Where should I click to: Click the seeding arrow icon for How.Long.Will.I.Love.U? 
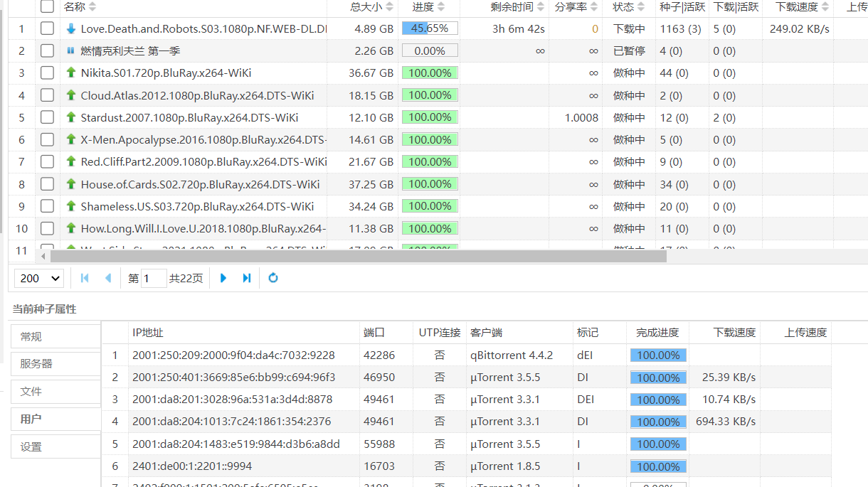70,228
